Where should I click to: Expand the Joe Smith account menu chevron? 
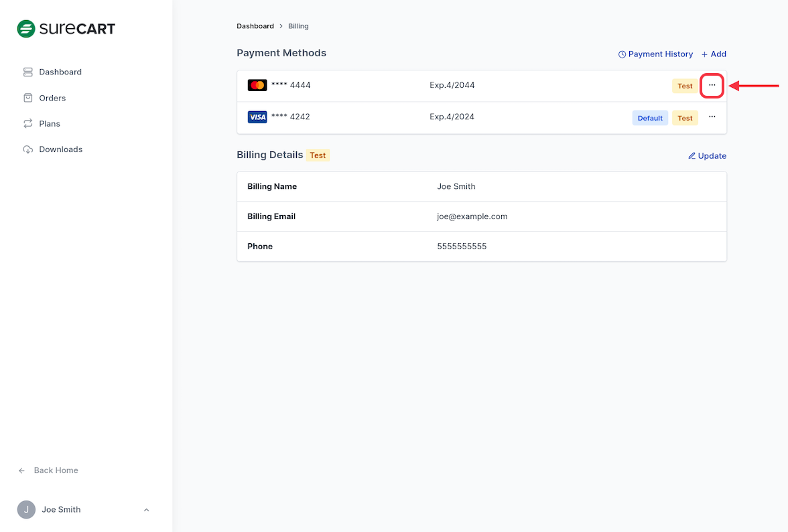[147, 510]
